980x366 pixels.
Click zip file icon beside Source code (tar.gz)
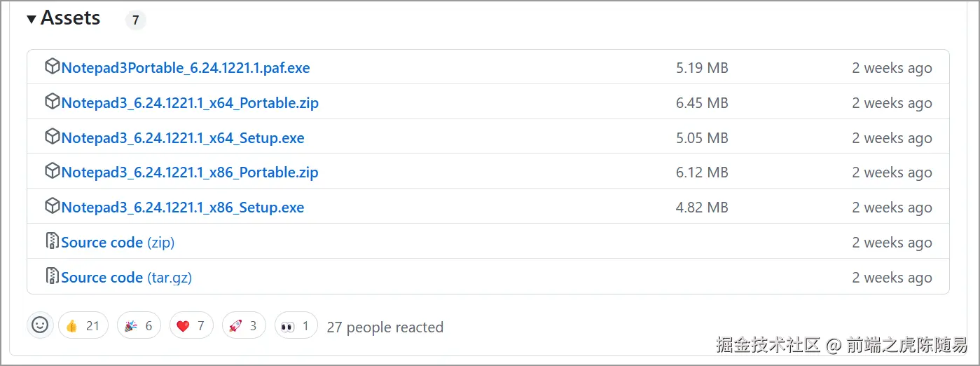(52, 277)
